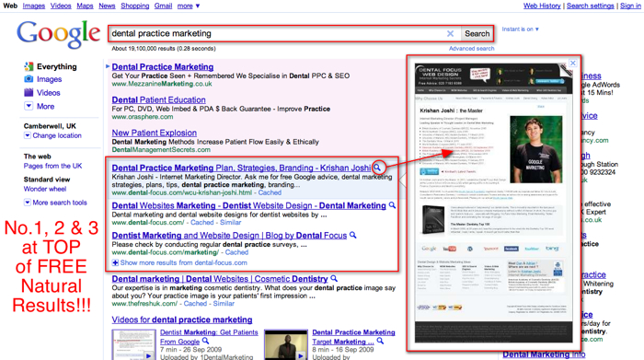Screen dimensions: 644x360
Task: Open Advanced search link
Action: pyautogui.click(x=471, y=49)
